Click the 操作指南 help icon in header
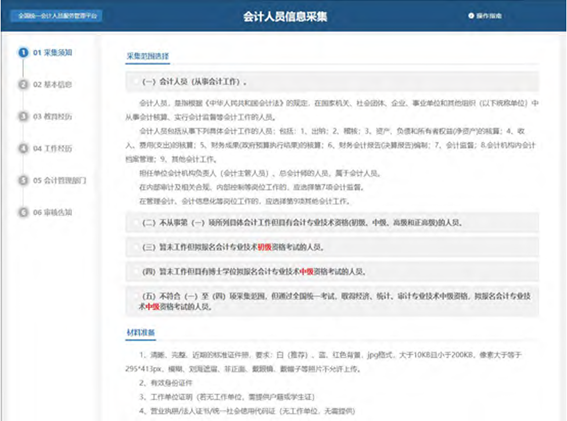Screen dimensions: 567x421 coord(471,16)
